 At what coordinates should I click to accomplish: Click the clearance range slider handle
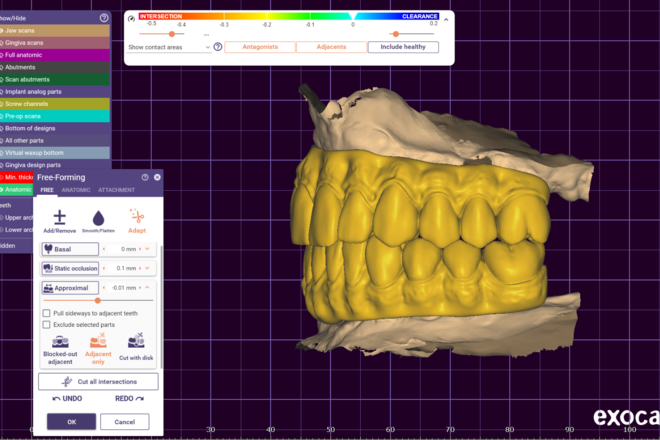point(396,34)
